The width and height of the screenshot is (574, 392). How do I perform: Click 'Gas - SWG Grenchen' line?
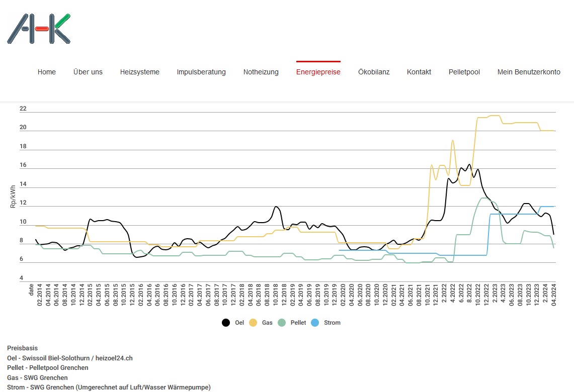37,378
